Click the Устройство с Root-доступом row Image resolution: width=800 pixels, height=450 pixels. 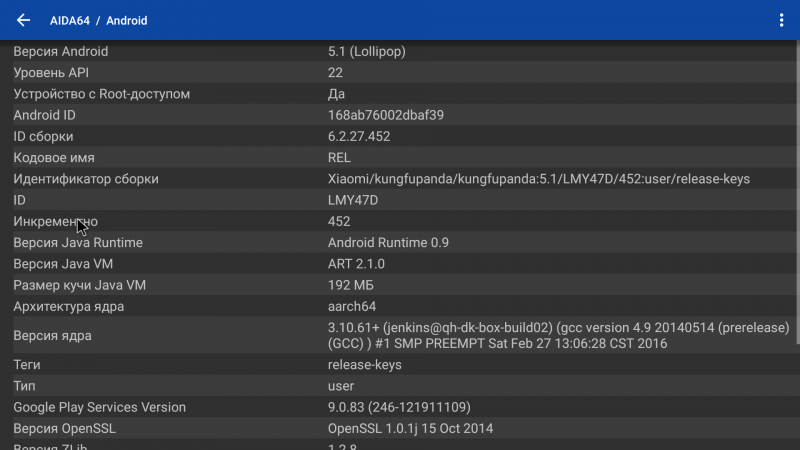point(400,94)
